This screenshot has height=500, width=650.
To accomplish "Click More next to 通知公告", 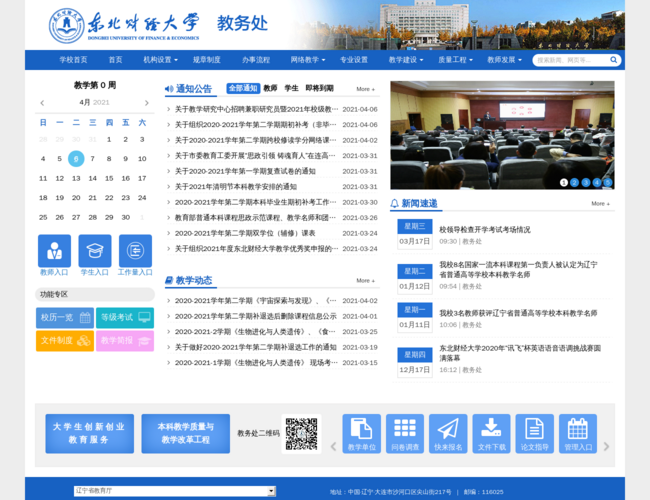I will pyautogui.click(x=366, y=89).
